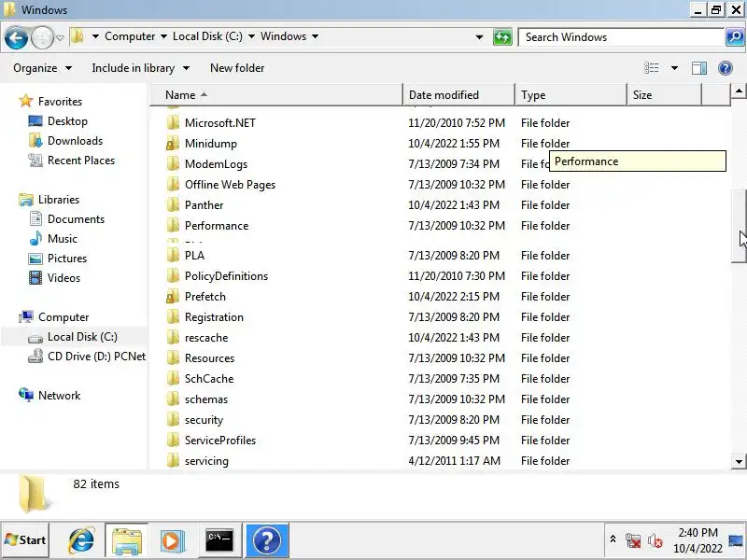This screenshot has width=747, height=560.
Task: Expand dropdown arrow after Local Disk (C:) breadcrumb
Action: [251, 36]
